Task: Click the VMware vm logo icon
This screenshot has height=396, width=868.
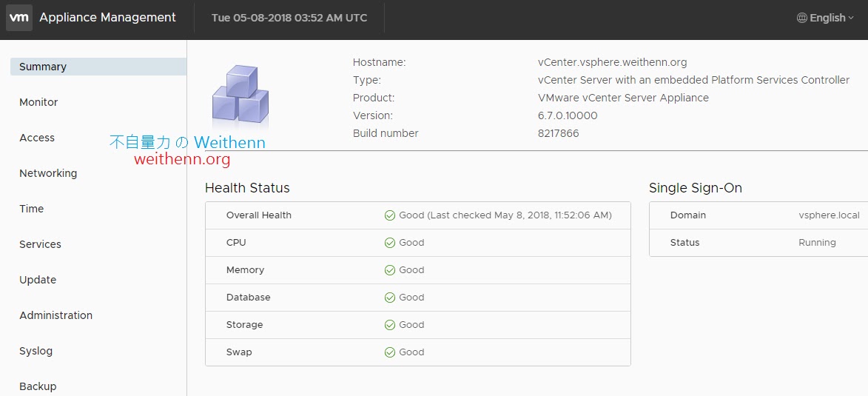Action: (x=18, y=18)
